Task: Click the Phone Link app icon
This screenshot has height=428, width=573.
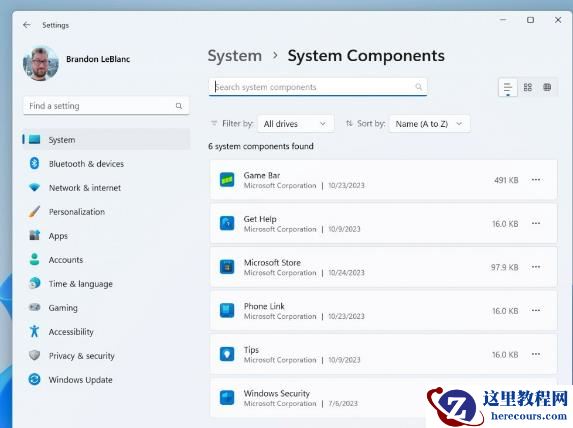Action: (227, 310)
